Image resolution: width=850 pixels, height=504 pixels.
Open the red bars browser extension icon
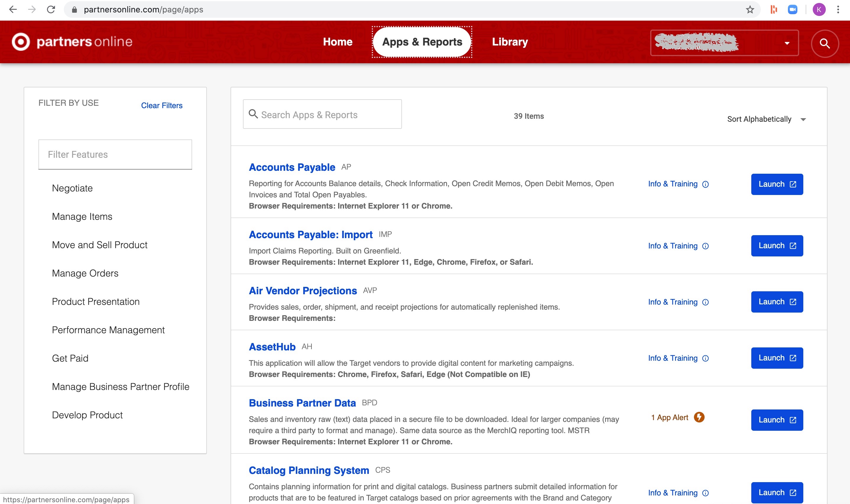773,9
